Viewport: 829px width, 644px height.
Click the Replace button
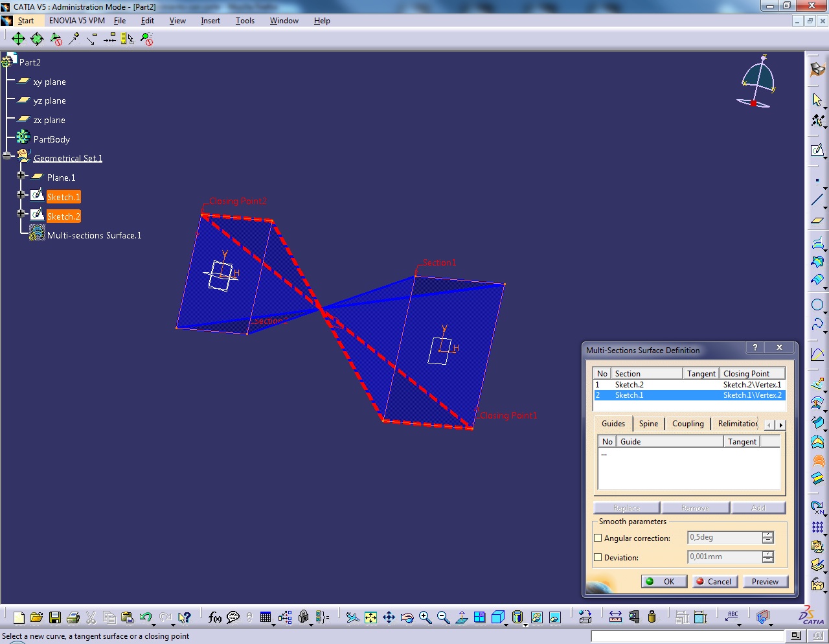tap(626, 508)
